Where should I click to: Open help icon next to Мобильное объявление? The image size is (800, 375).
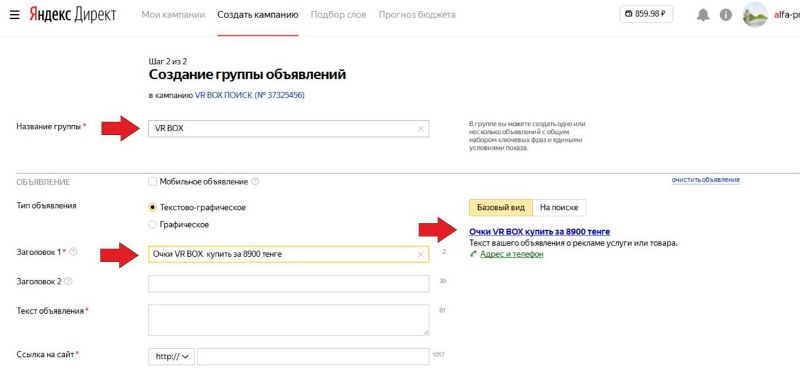255,182
